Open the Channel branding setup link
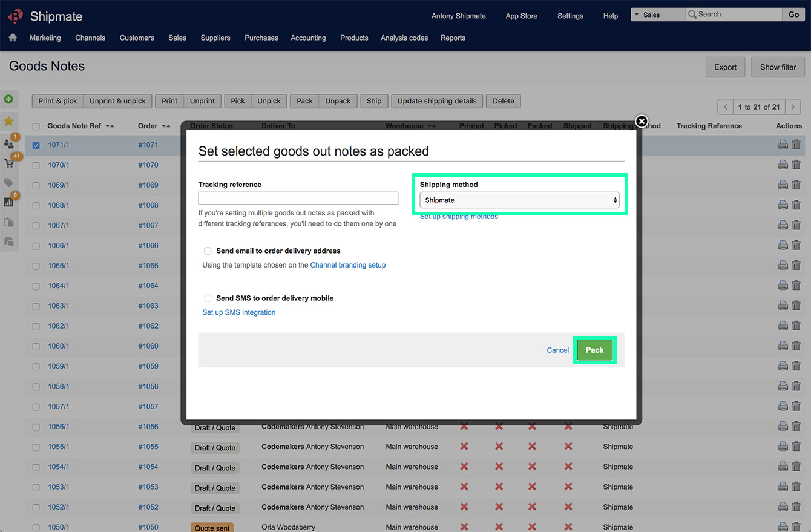This screenshot has width=811, height=532. [347, 265]
